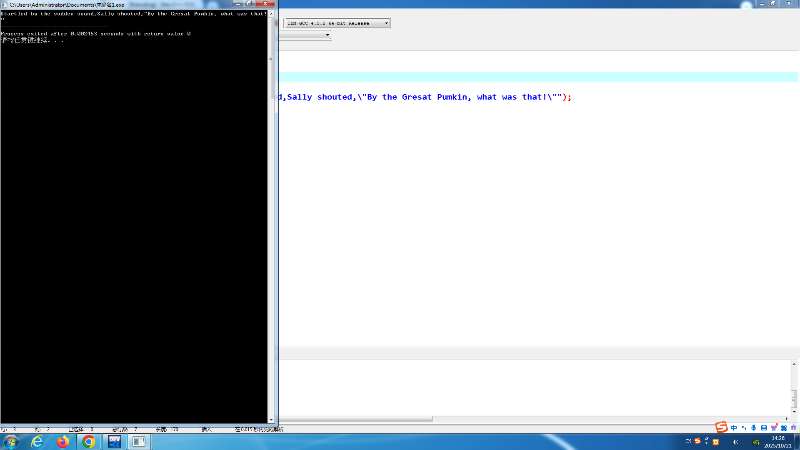Click the editor horizontal scrollbar
Screen dimensions: 800x450
click(x=356, y=419)
